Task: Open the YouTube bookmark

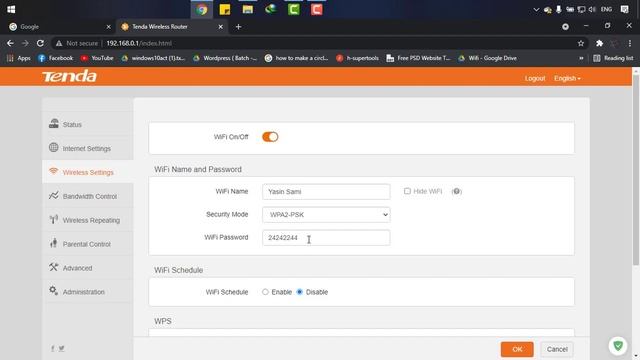Action: pyautogui.click(x=97, y=58)
